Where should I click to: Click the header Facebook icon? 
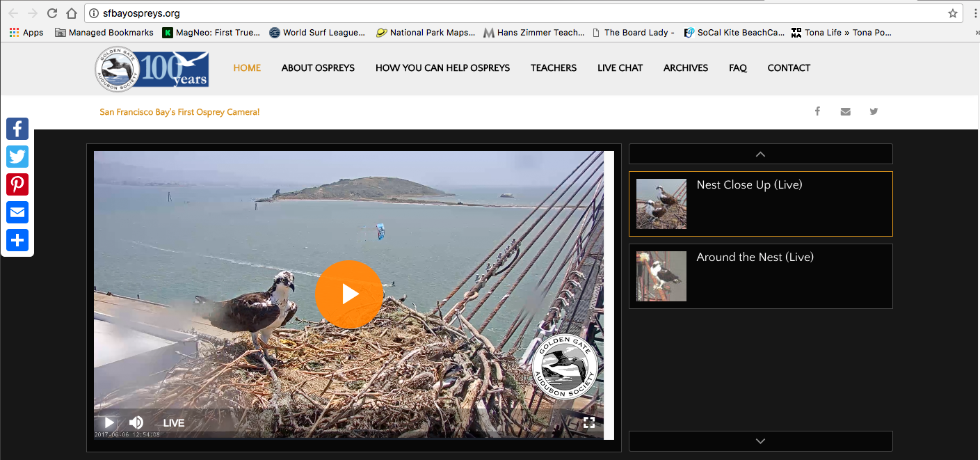pyautogui.click(x=817, y=111)
